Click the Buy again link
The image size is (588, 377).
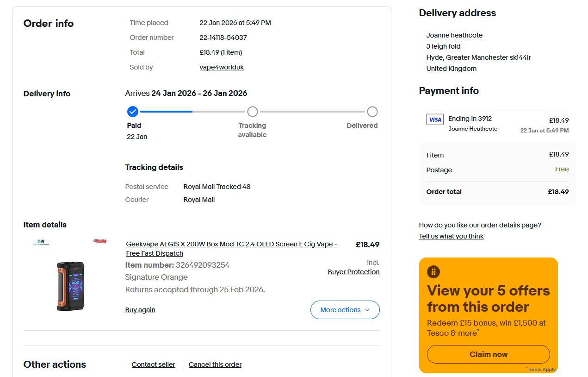(x=140, y=310)
